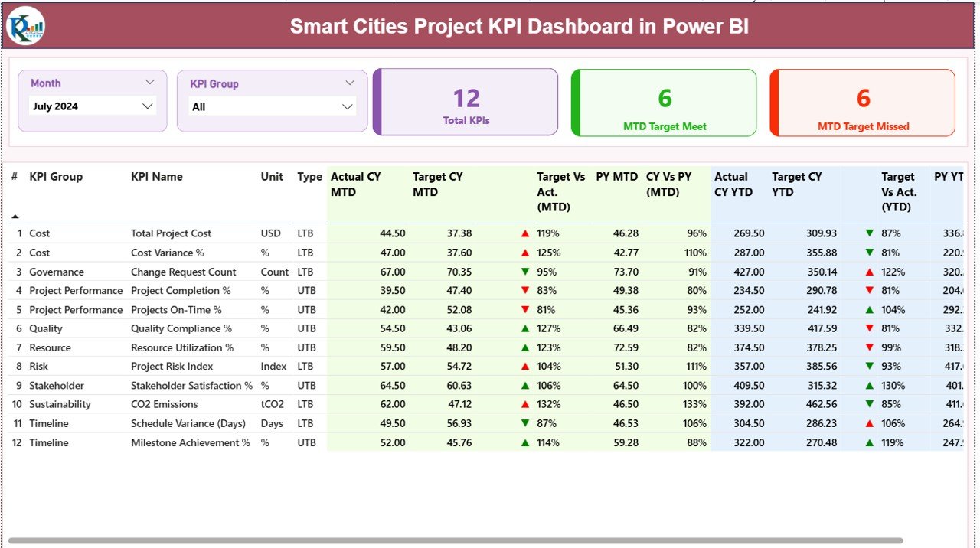The image size is (980, 548).
Task: Click the red down-triangle for Project Completion % MTD
Action: (524, 290)
